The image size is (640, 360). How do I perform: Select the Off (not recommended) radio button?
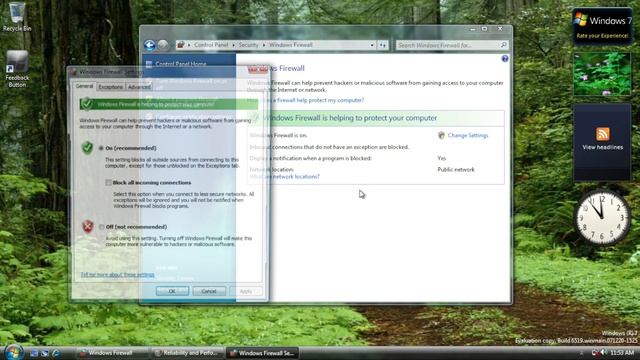tap(101, 227)
